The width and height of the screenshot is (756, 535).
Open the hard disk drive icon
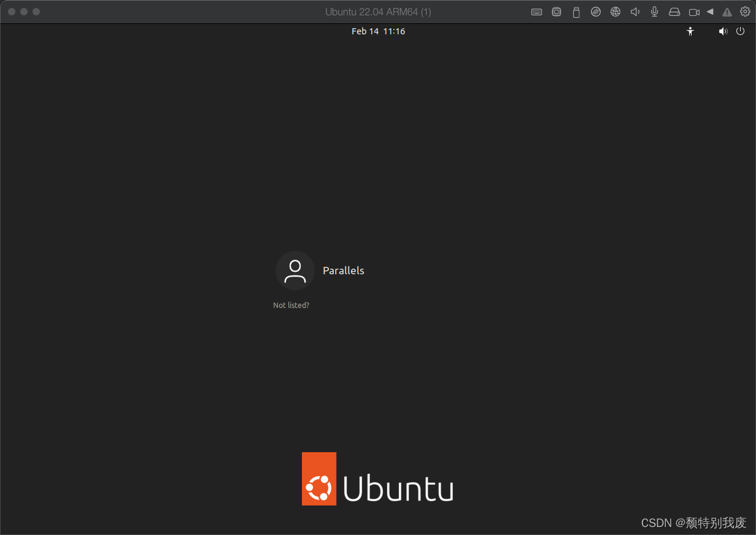674,12
